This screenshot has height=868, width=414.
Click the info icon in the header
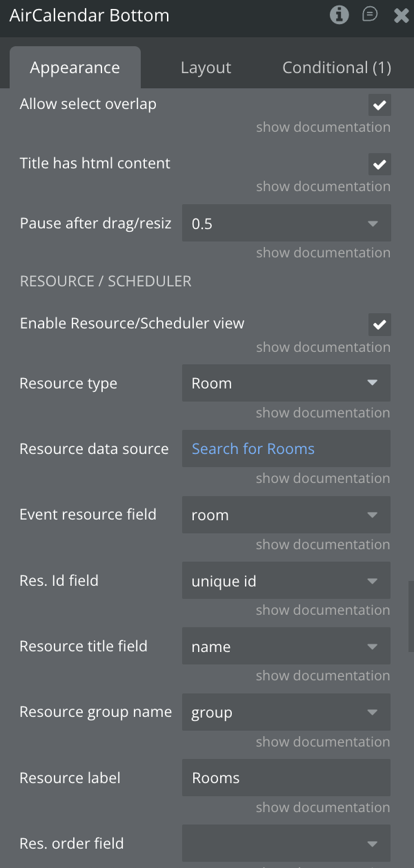pos(339,14)
